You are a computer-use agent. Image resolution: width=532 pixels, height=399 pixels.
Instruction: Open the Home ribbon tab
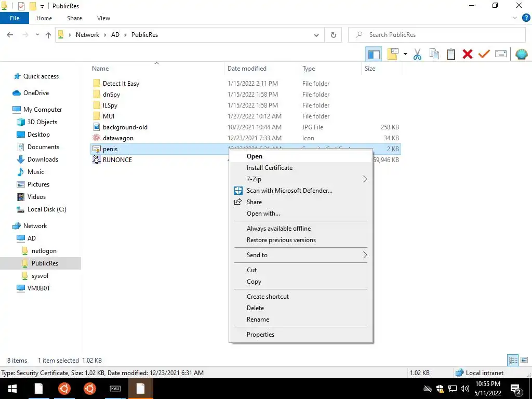(x=44, y=18)
